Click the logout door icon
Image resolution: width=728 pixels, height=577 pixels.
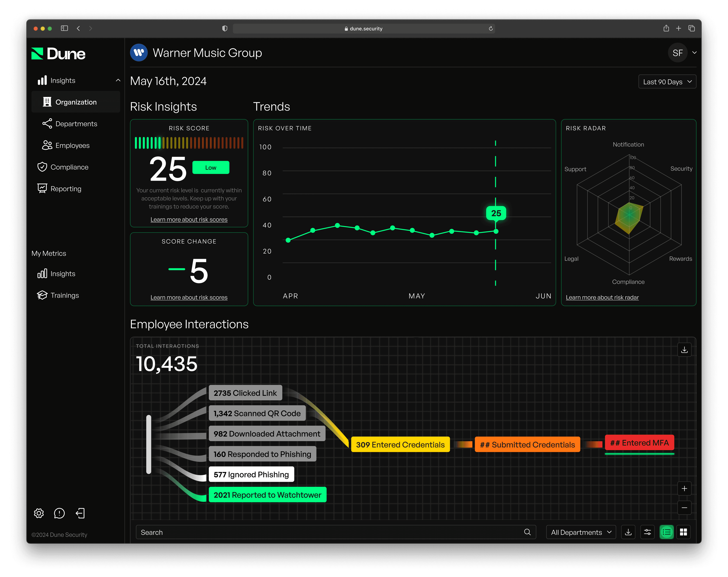[80, 513]
